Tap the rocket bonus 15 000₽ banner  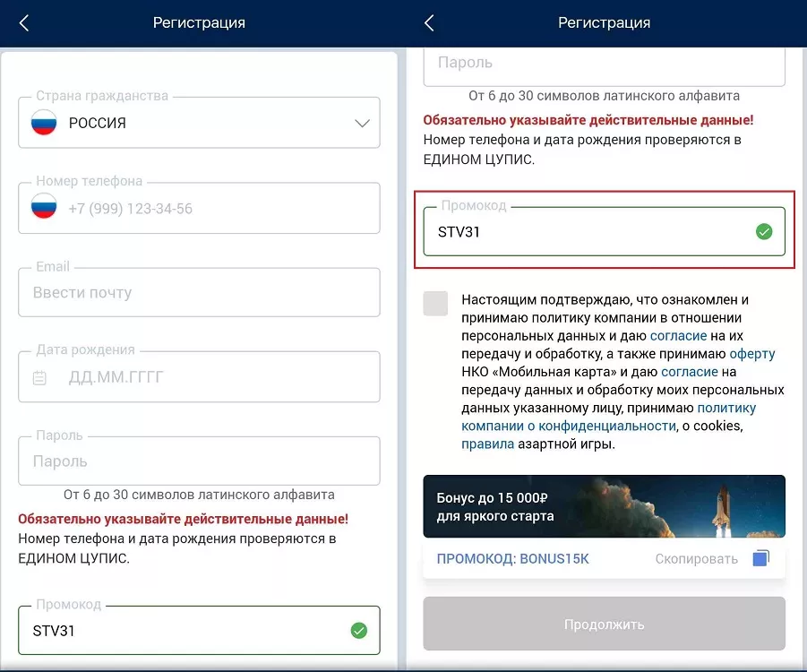(x=604, y=507)
